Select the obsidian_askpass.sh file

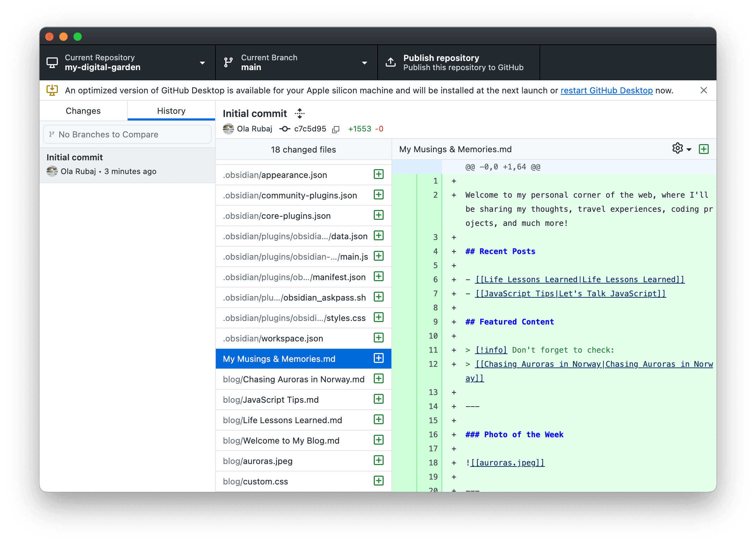(304, 298)
